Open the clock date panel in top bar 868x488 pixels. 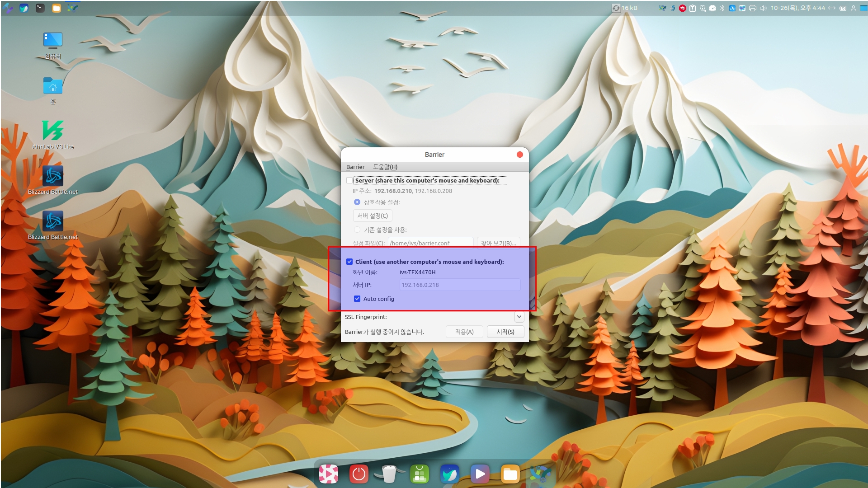(797, 8)
